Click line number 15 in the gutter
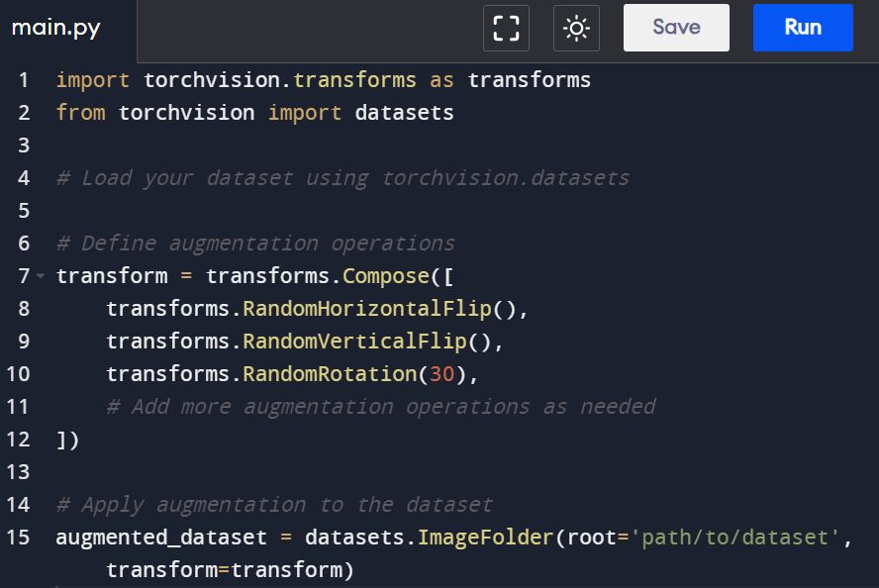Screen dimensions: 879x588 pos(19,538)
